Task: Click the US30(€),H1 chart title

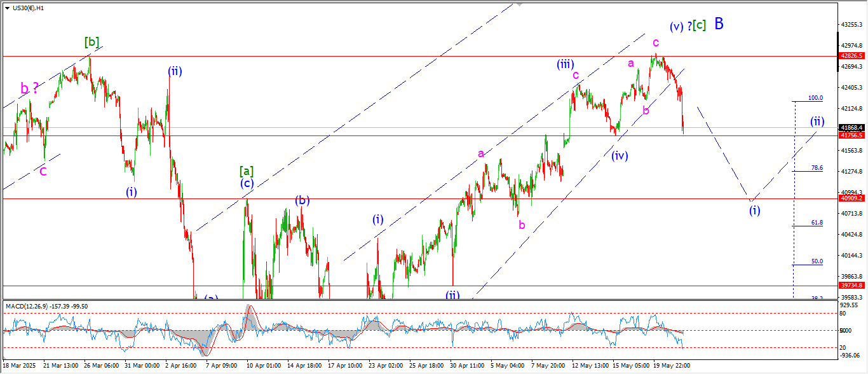Action: click(29, 8)
